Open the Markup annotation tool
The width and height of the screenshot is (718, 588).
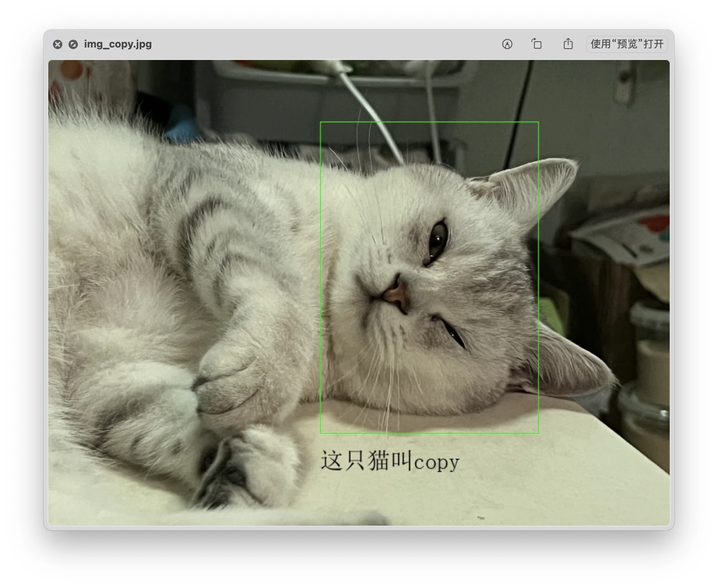(507, 44)
